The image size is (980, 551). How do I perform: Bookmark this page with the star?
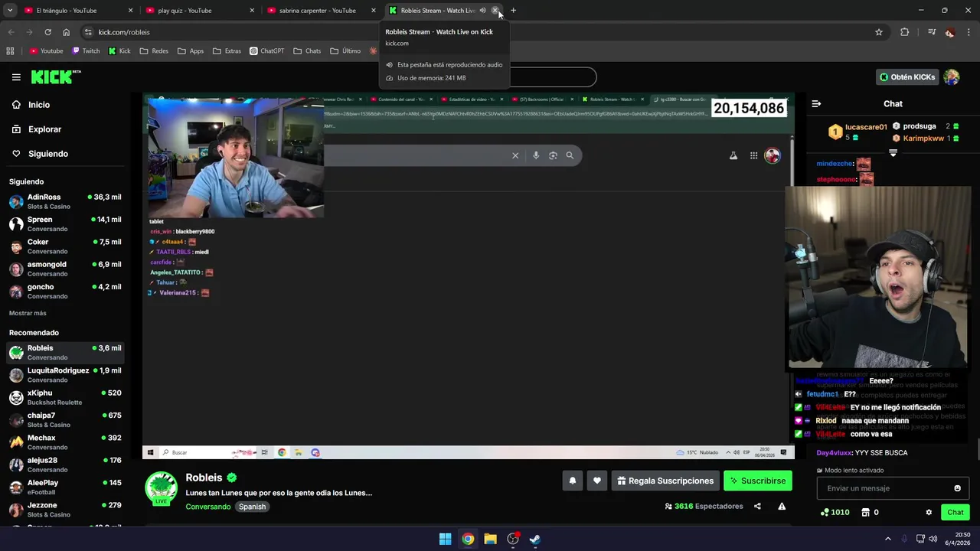coord(879,32)
